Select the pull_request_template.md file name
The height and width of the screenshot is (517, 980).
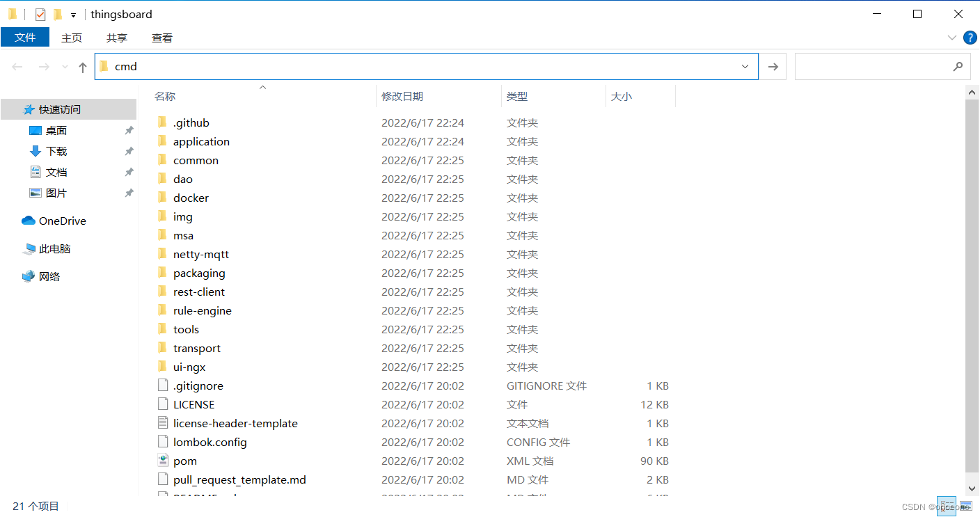tap(239, 479)
